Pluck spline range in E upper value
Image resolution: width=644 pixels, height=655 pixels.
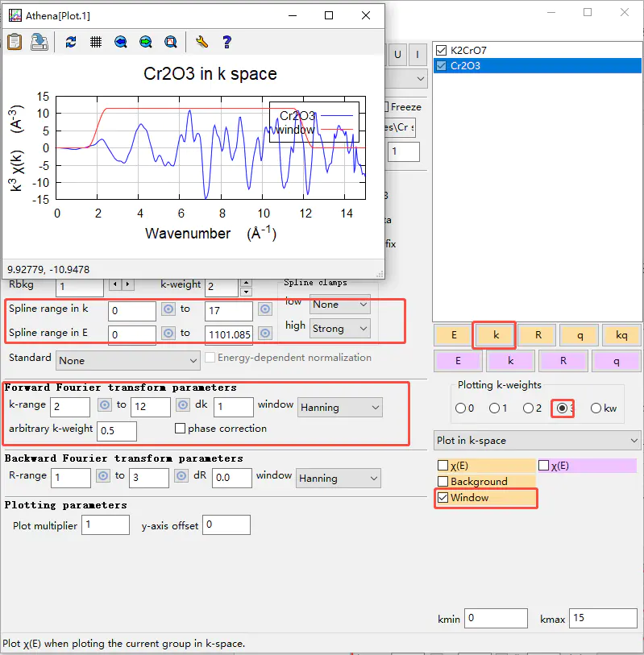click(265, 334)
